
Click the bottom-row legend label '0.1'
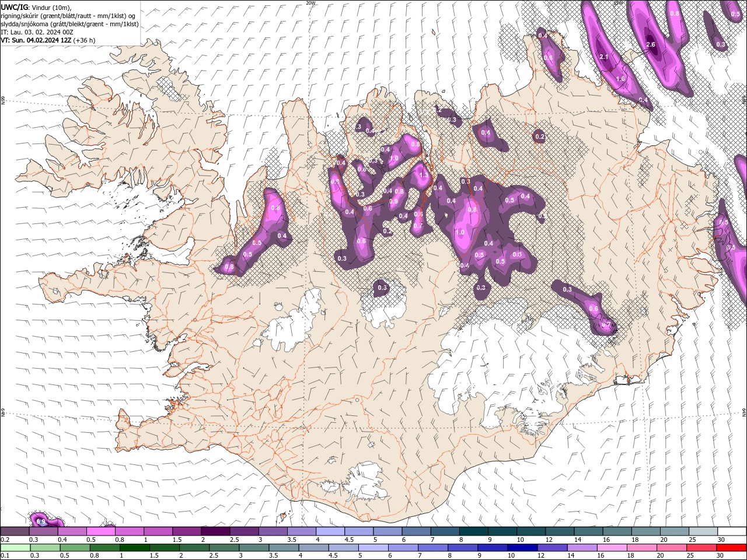tap(5, 556)
